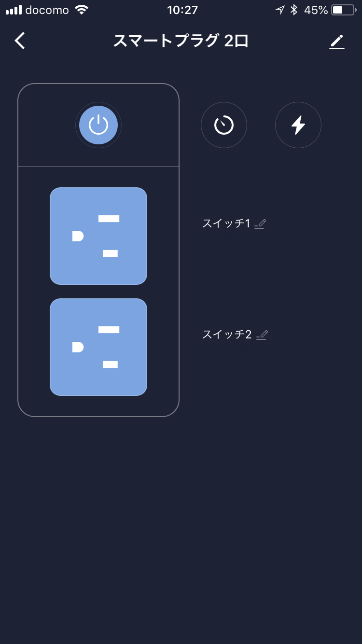362x644 pixels.
Task: Tap the スマートプラグ 2口 title
Action: pyautogui.click(x=181, y=41)
